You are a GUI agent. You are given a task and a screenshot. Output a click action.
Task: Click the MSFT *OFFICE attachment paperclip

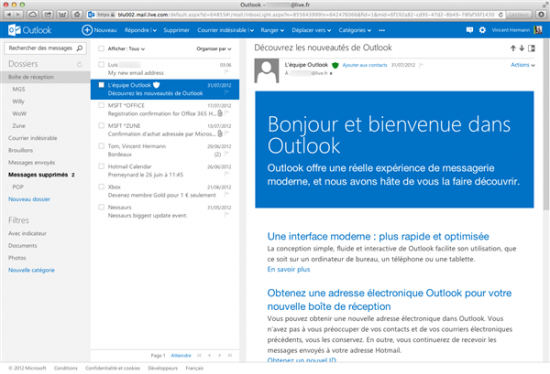pyautogui.click(x=220, y=113)
